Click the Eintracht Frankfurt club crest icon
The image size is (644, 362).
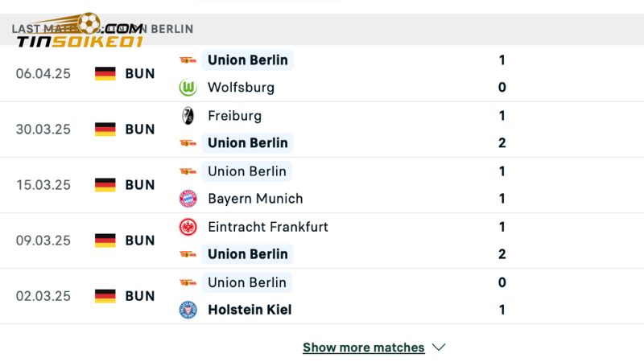point(188,227)
